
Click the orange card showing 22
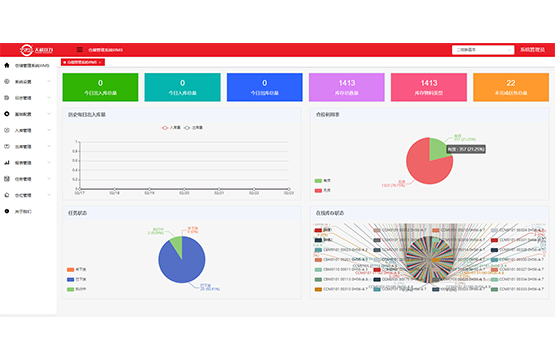[x=511, y=87]
